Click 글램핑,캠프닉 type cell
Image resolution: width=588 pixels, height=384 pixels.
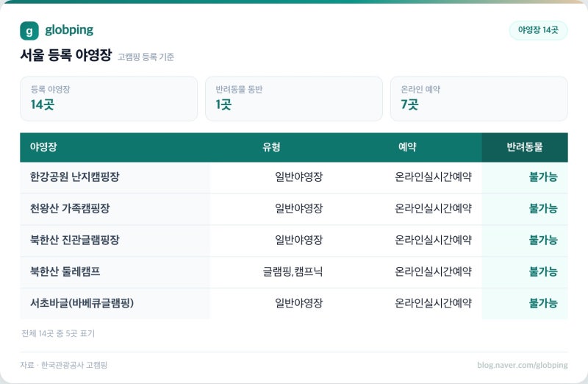[293, 271]
